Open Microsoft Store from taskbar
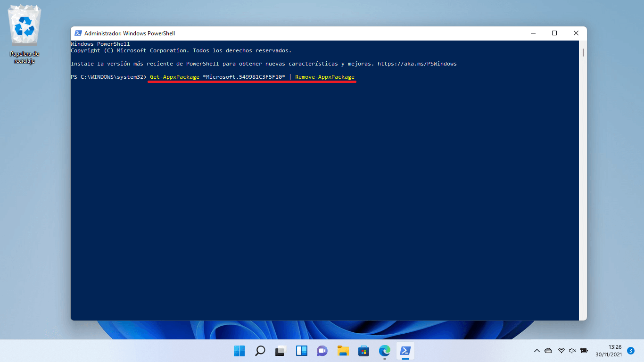Image resolution: width=644 pixels, height=362 pixels. (363, 351)
